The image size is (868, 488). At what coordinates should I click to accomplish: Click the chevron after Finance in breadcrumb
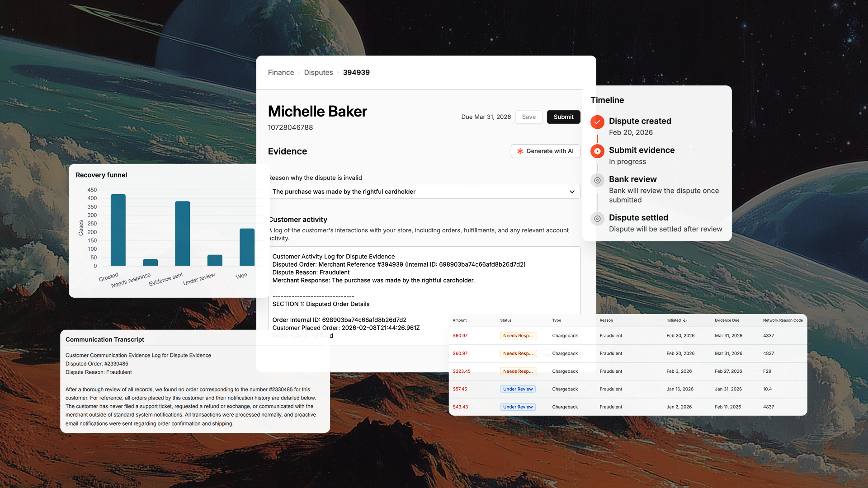(299, 73)
